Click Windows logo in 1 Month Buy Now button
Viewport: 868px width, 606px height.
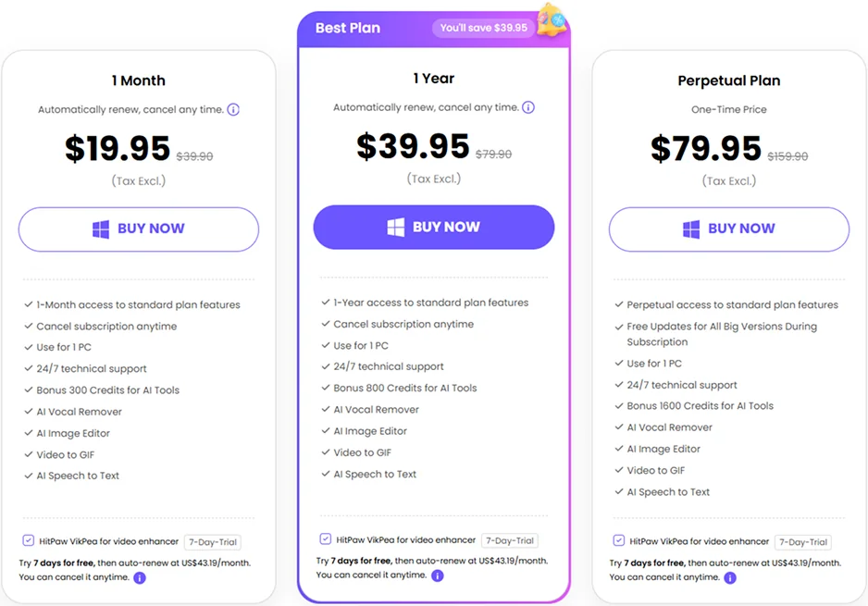pyautogui.click(x=101, y=229)
